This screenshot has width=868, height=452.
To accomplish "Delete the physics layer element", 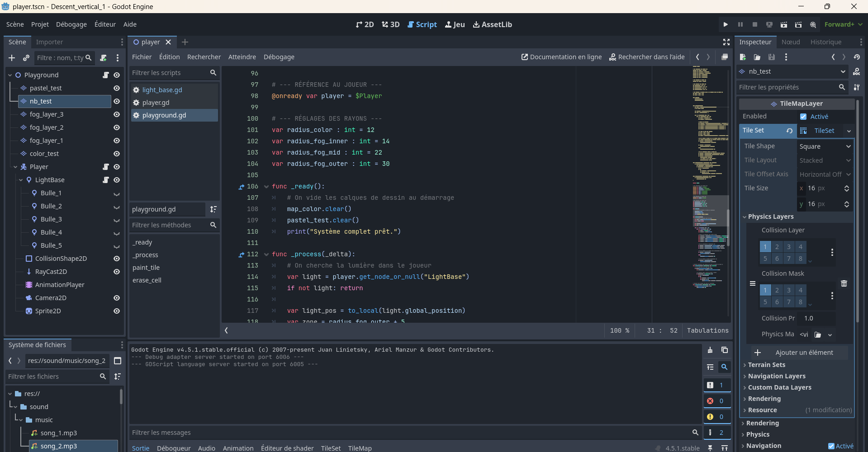I will pos(844,283).
